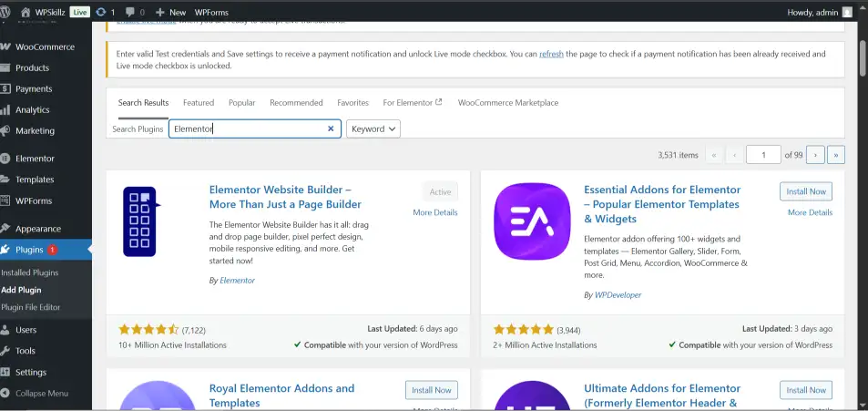The image size is (868, 411).
Task: Click the Elementor Website Builder plugin thumbnail
Action: pos(142,221)
